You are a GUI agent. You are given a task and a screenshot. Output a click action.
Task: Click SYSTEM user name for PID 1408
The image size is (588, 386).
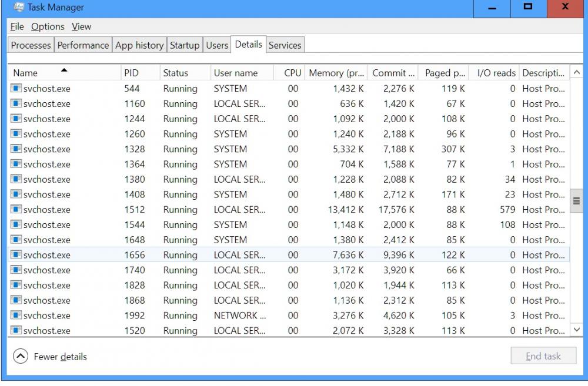pos(230,194)
